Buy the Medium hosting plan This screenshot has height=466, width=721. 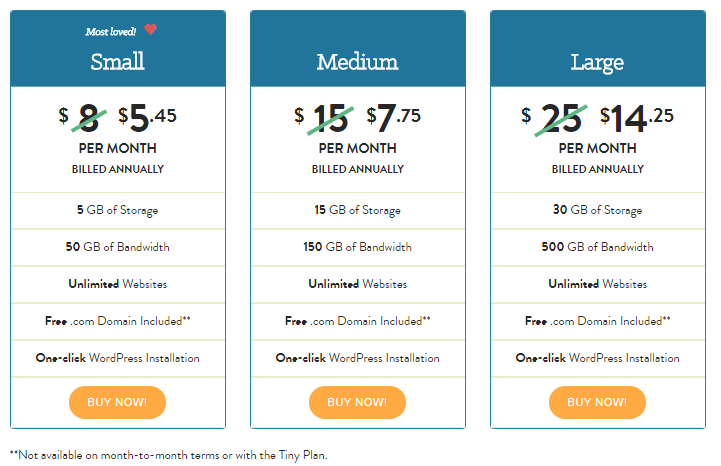tap(357, 403)
